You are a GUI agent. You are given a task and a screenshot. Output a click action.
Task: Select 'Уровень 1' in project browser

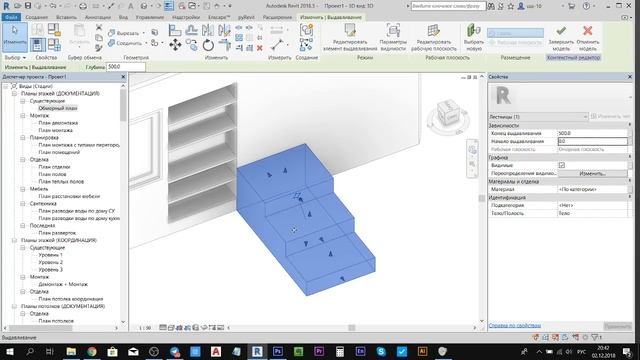click(50, 255)
